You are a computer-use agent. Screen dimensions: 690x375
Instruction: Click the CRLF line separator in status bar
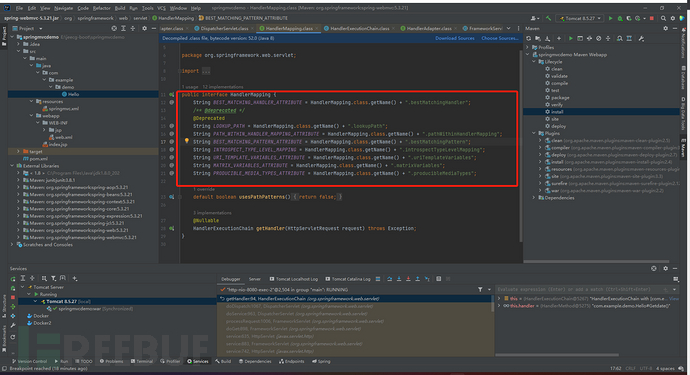click(x=630, y=368)
